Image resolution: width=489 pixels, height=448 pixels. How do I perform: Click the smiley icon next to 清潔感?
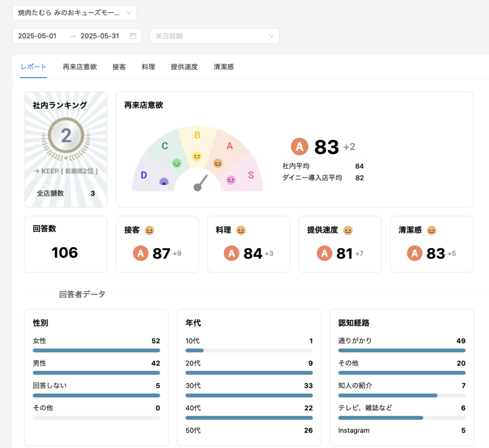click(431, 230)
